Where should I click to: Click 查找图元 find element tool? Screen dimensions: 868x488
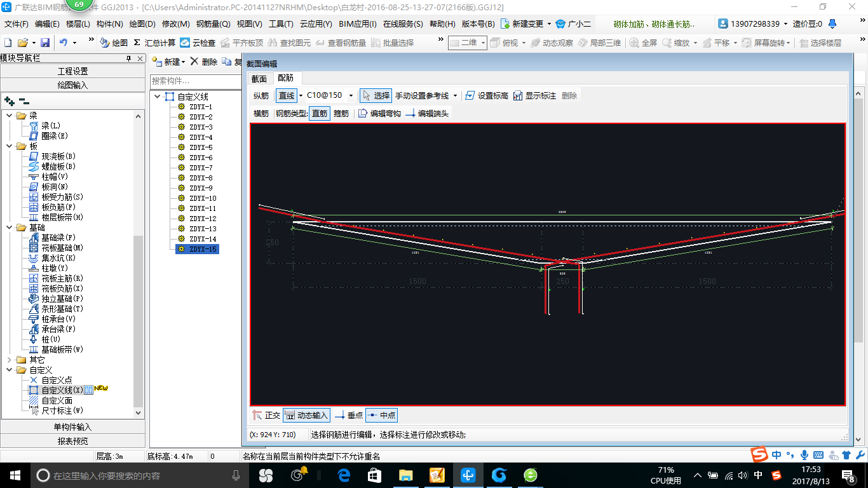click(x=289, y=43)
